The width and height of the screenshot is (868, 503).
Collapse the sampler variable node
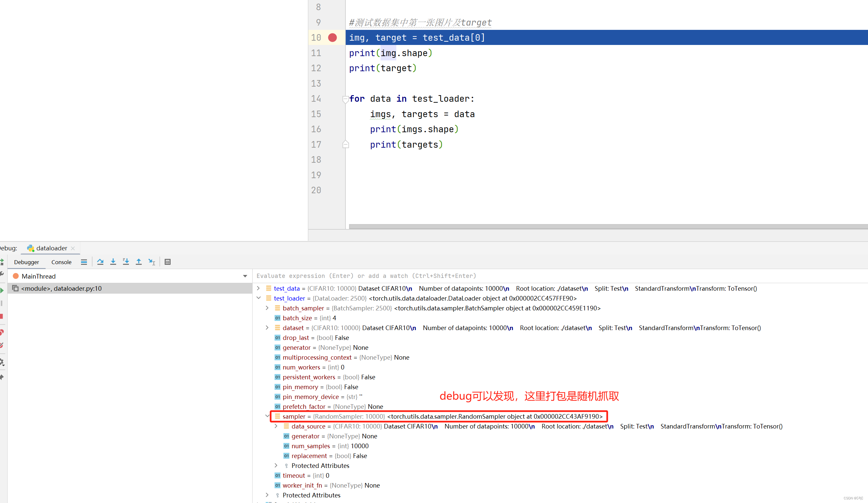coord(267,416)
